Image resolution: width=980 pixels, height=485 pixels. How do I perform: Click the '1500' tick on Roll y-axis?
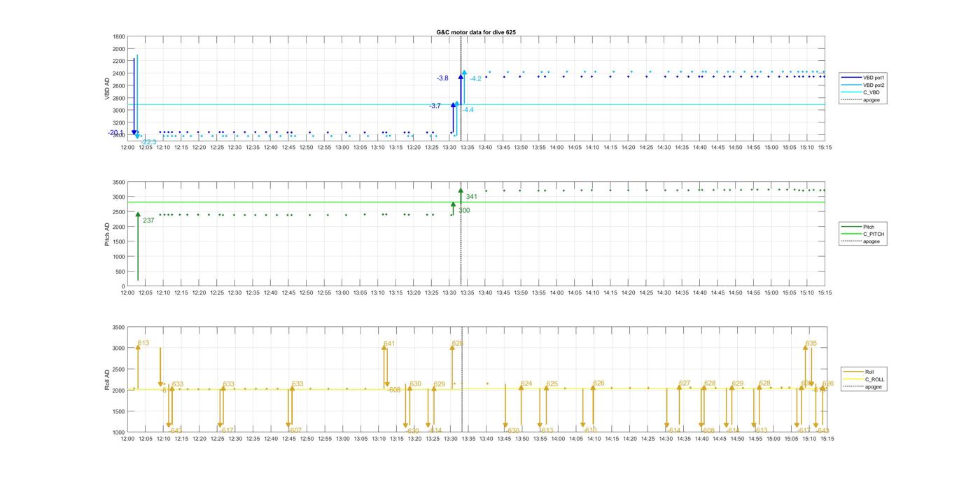pos(119,412)
